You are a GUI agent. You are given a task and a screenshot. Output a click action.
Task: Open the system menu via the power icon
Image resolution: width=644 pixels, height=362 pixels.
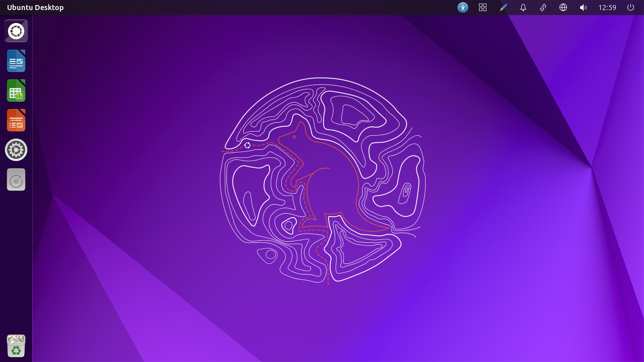(630, 7)
